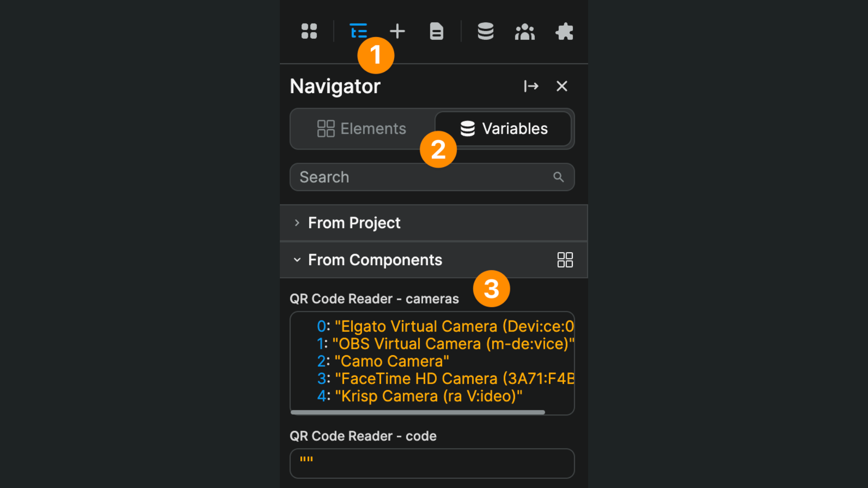This screenshot has height=488, width=868.
Task: Click the search magnifier icon in the search bar
Action: pos(559,177)
